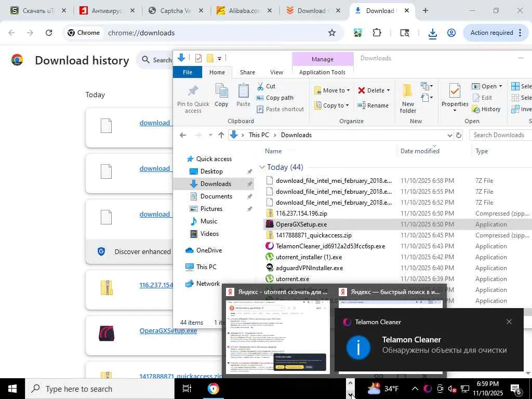Image resolution: width=532 pixels, height=399 pixels.
Task: Click weather 34°F taskbar widget
Action: coord(383,389)
